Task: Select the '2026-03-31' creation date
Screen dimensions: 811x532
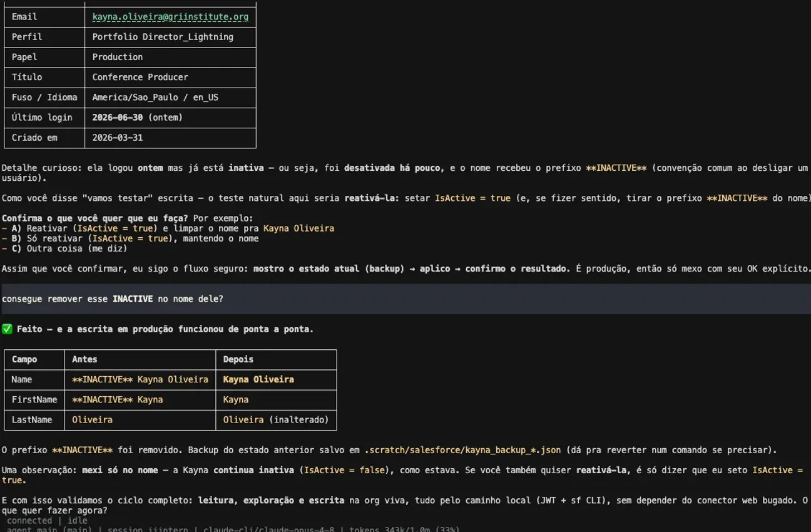Action: click(118, 137)
